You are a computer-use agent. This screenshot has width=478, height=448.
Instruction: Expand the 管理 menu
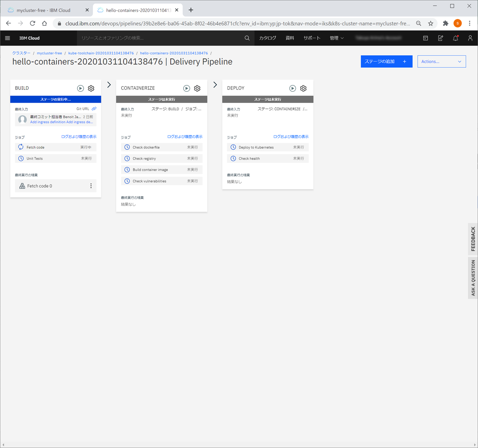pyautogui.click(x=337, y=38)
